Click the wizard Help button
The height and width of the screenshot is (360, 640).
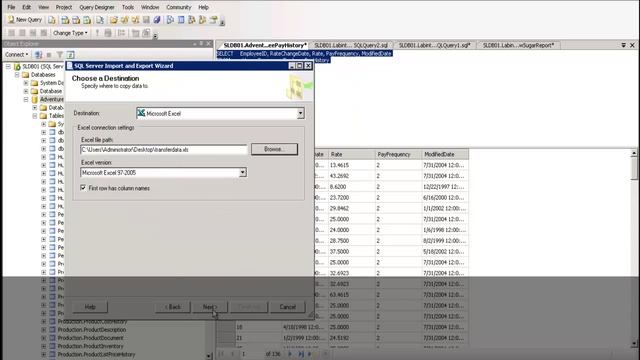click(90, 307)
